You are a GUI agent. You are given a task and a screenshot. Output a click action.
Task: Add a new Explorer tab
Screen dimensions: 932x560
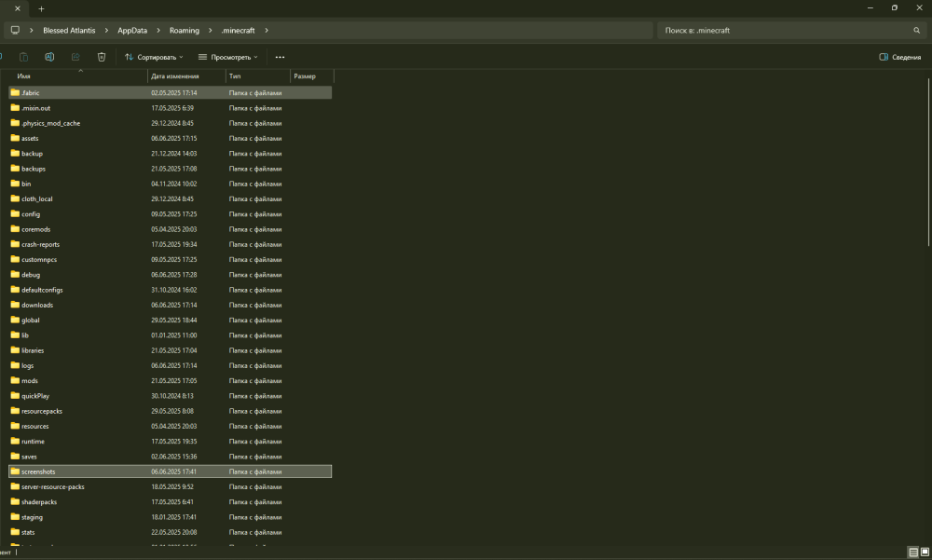(x=41, y=8)
